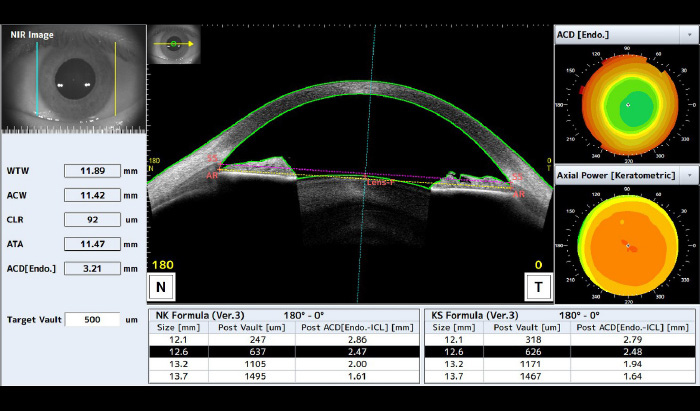Open the NIR Image eye thumbnail
The width and height of the screenshot is (700, 411).
pos(74,79)
